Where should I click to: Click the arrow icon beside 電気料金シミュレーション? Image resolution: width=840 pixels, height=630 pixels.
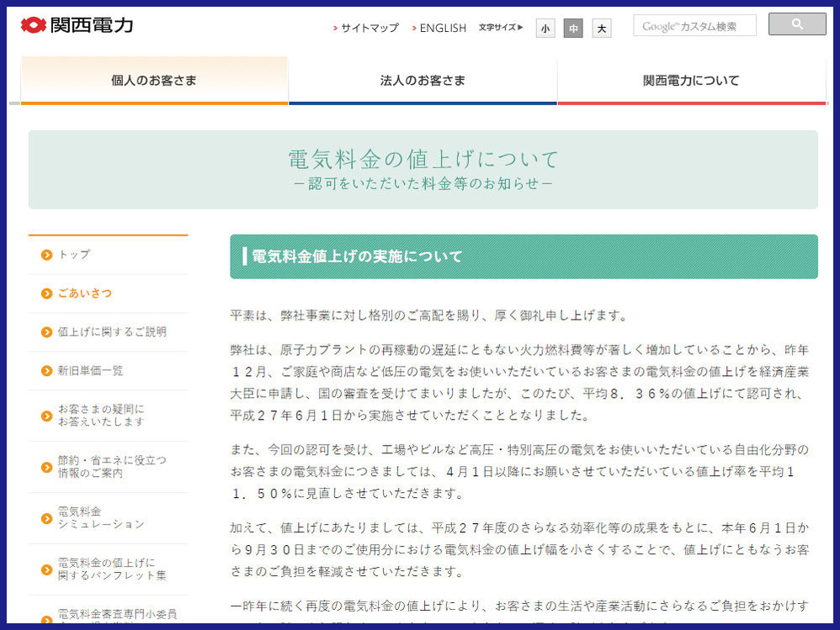pyautogui.click(x=47, y=518)
